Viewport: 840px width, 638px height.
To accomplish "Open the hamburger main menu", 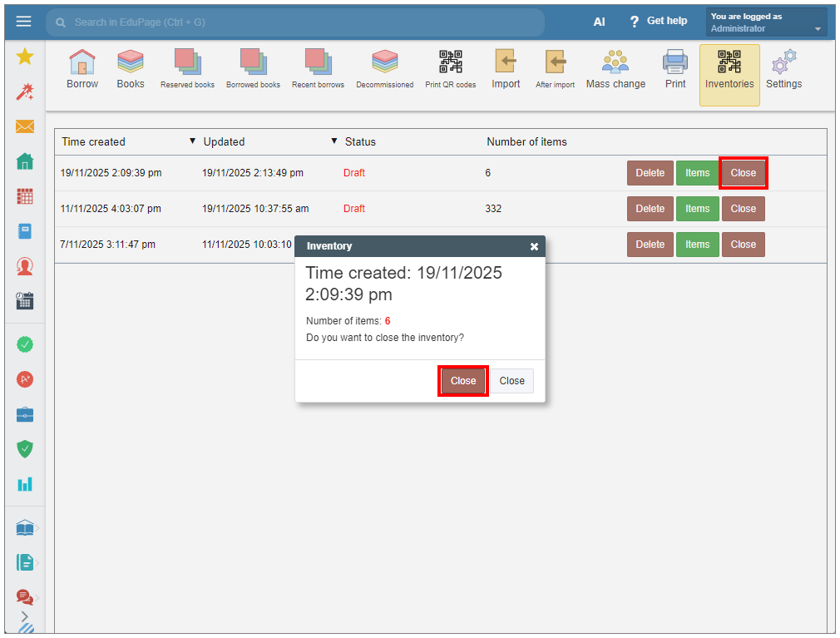I will click(24, 22).
